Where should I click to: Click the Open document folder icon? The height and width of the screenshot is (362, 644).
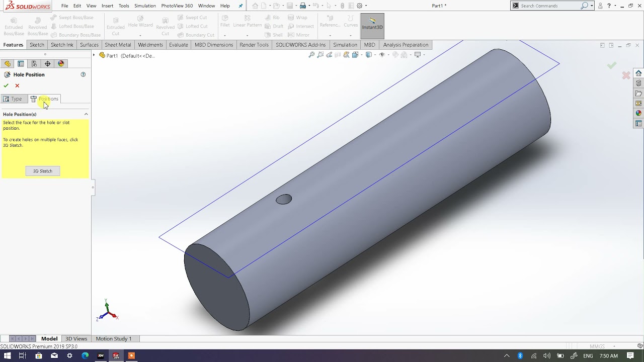point(276,6)
